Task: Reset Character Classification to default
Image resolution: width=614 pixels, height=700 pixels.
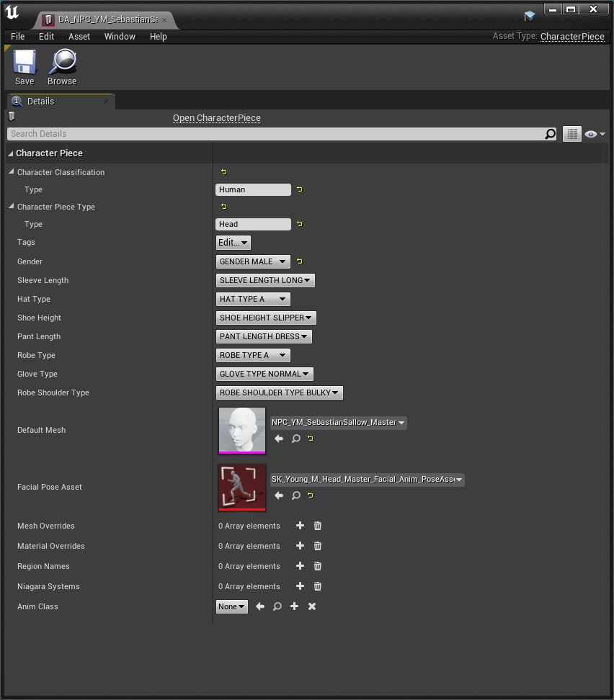Action: click(x=224, y=172)
